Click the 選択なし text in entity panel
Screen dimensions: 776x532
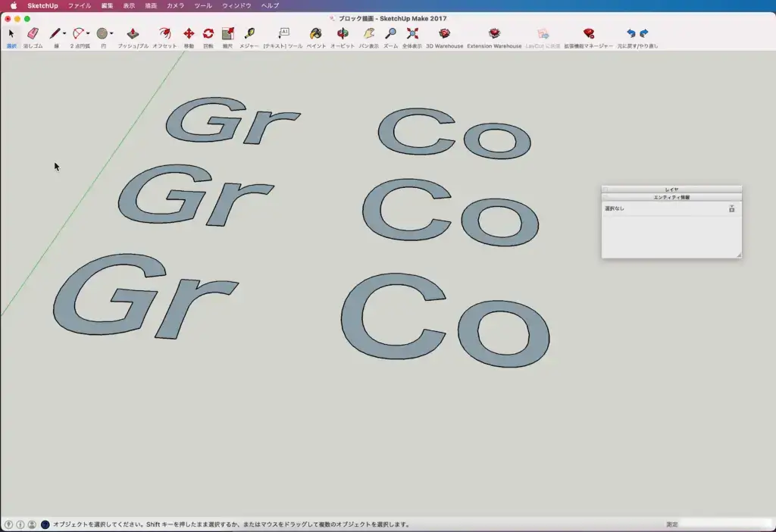coord(615,209)
